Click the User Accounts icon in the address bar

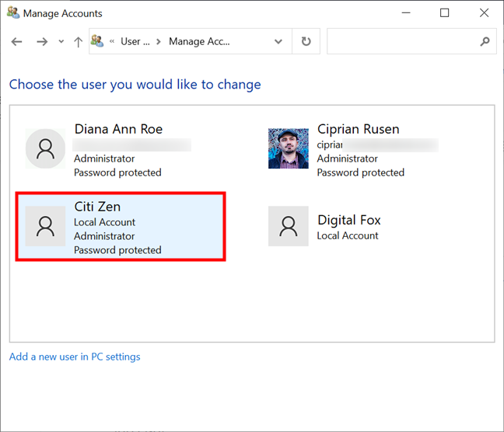97,41
